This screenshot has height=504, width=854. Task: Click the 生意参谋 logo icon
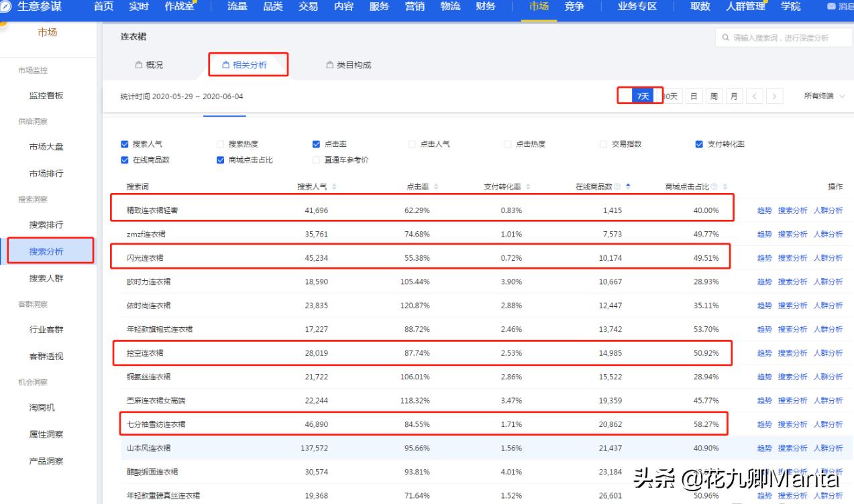click(x=6, y=7)
